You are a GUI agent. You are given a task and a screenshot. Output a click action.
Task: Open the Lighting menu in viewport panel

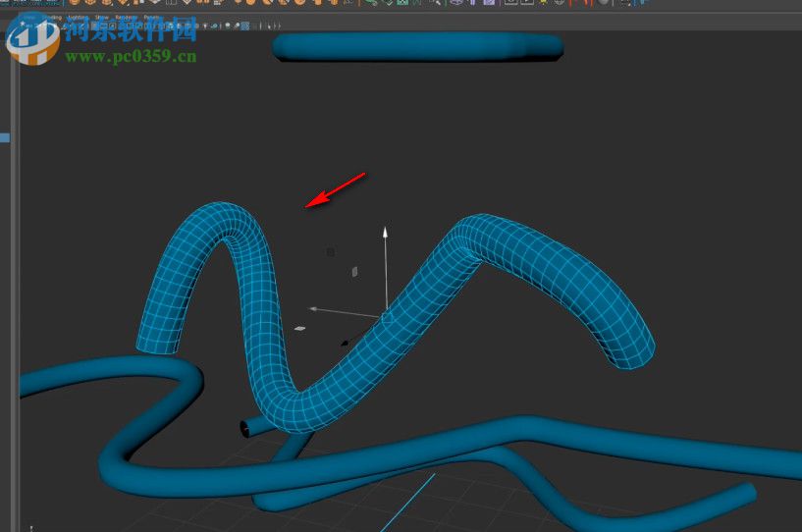(x=78, y=18)
